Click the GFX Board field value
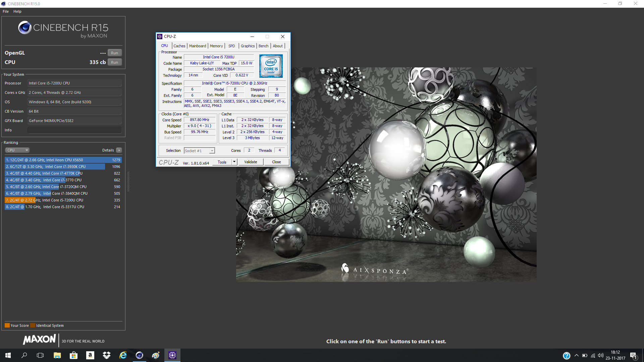The height and width of the screenshot is (362, 644). pyautogui.click(x=74, y=121)
